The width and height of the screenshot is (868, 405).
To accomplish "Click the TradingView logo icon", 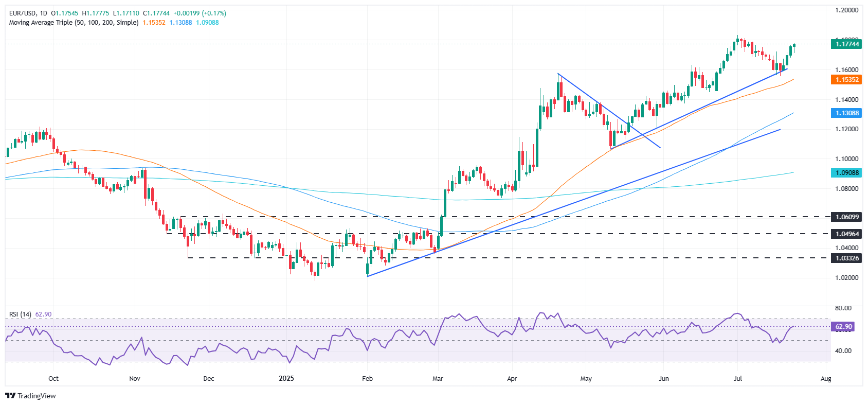I will 10,396.
